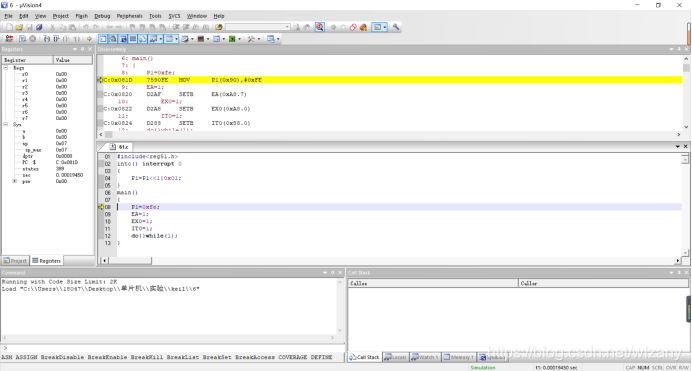
Task: Click the System Viewer Windows icon
Action: click(x=232, y=39)
